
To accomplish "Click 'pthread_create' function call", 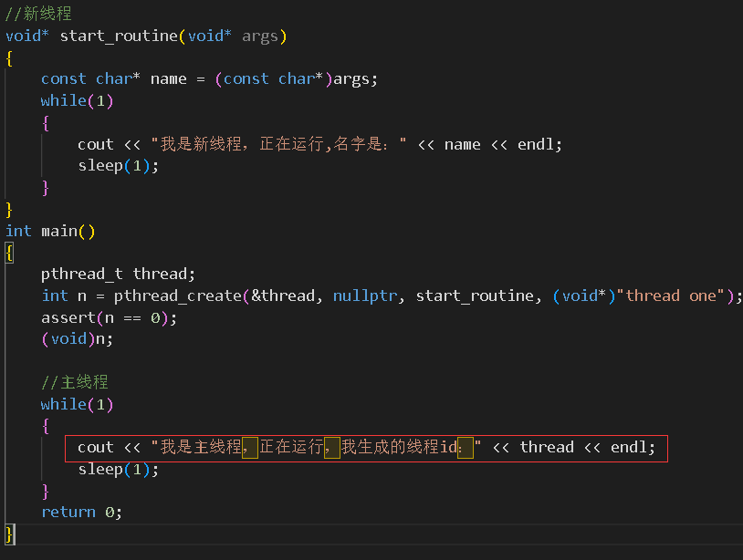I will [x=178, y=296].
